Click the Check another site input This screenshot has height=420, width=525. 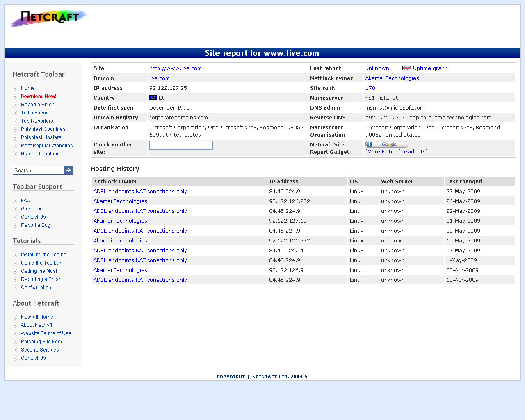(181, 145)
